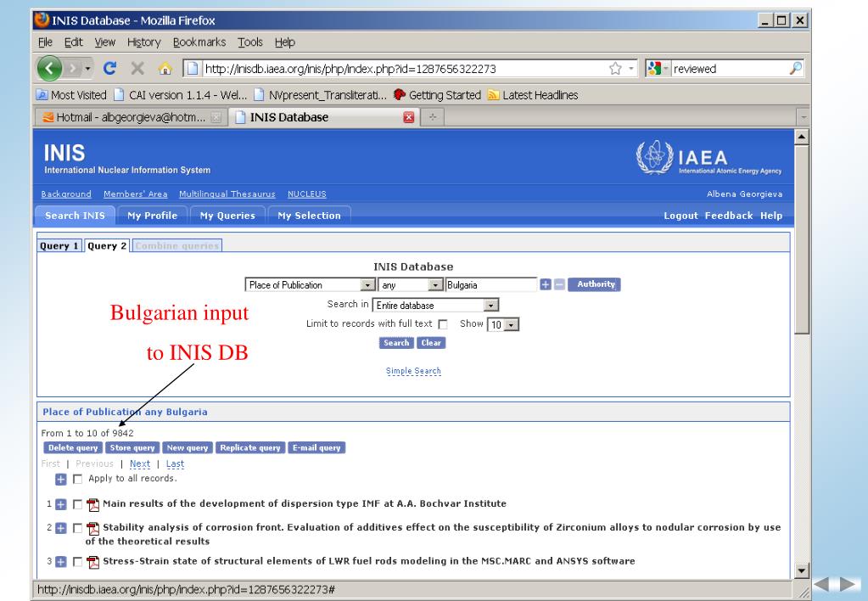This screenshot has width=868, height=601.
Task: Open NVpresent_Transliterati bookmark
Action: (320, 95)
